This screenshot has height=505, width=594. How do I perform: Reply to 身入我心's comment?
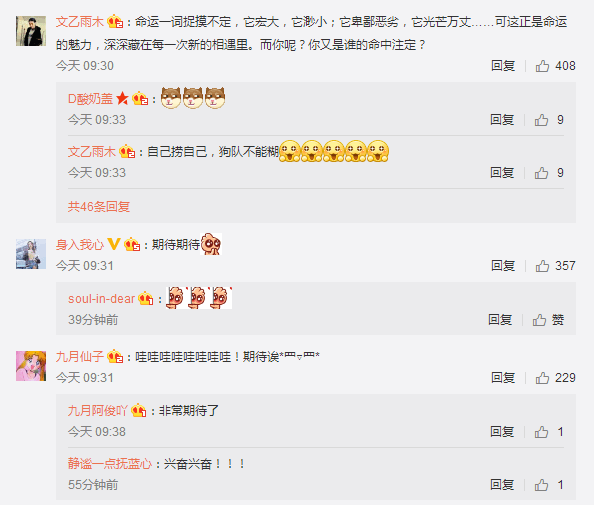click(x=503, y=266)
